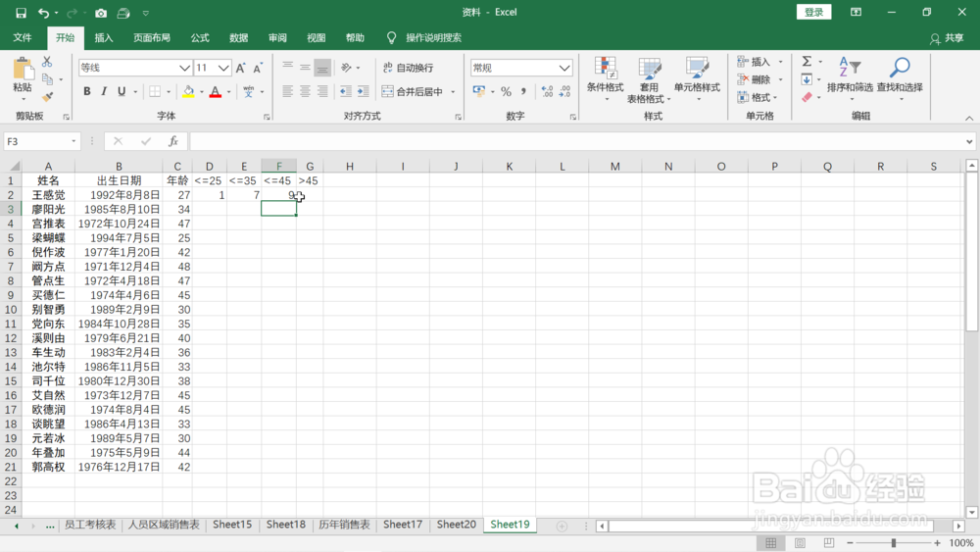Image resolution: width=980 pixels, height=552 pixels.
Task: Decrease indent of cell content
Action: coord(346,92)
